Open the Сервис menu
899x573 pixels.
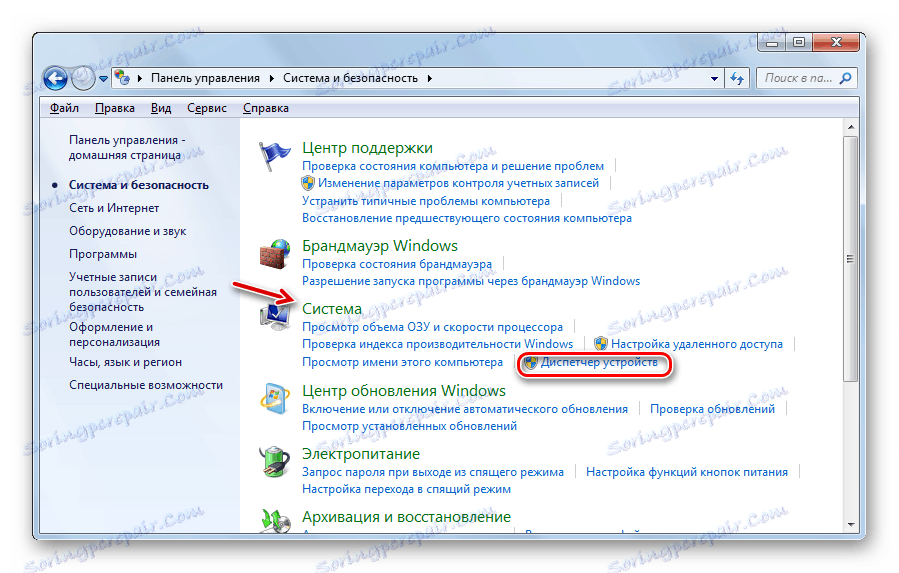click(207, 108)
